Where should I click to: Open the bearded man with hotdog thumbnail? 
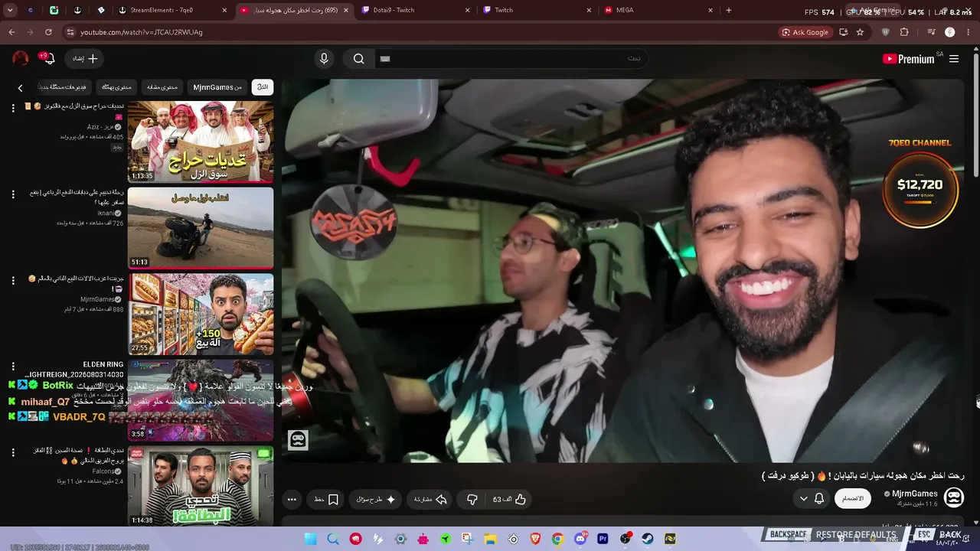click(x=201, y=314)
